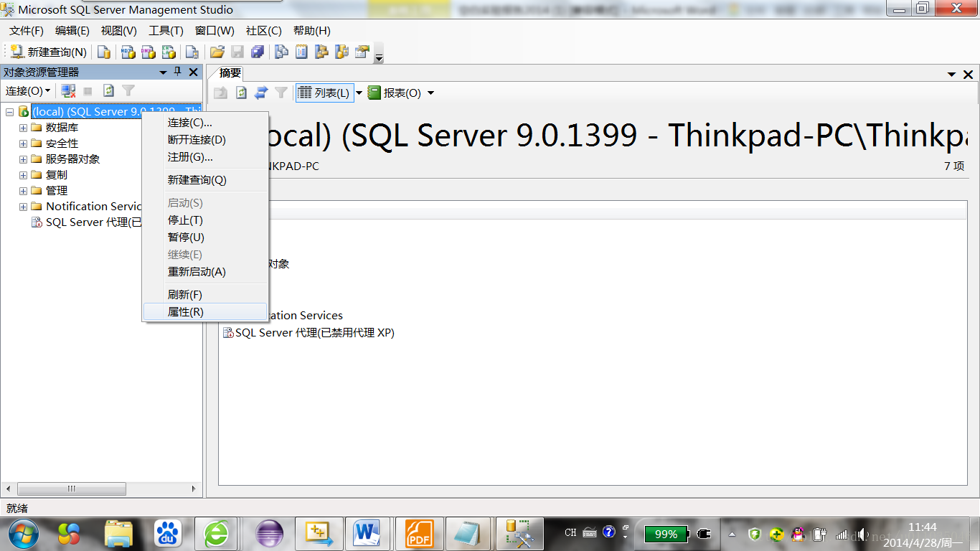Open the 连接(O) dropdown in Object Explorer
The image size is (980, 551).
27,90
